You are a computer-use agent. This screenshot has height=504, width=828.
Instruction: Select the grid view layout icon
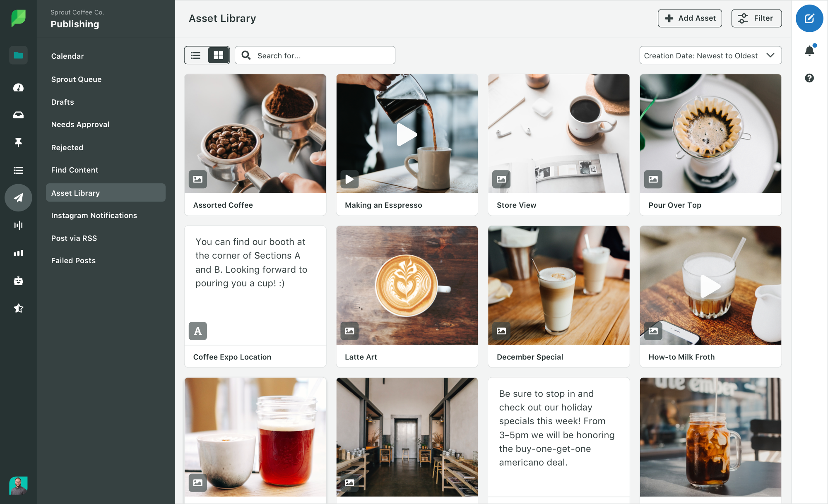tap(218, 55)
